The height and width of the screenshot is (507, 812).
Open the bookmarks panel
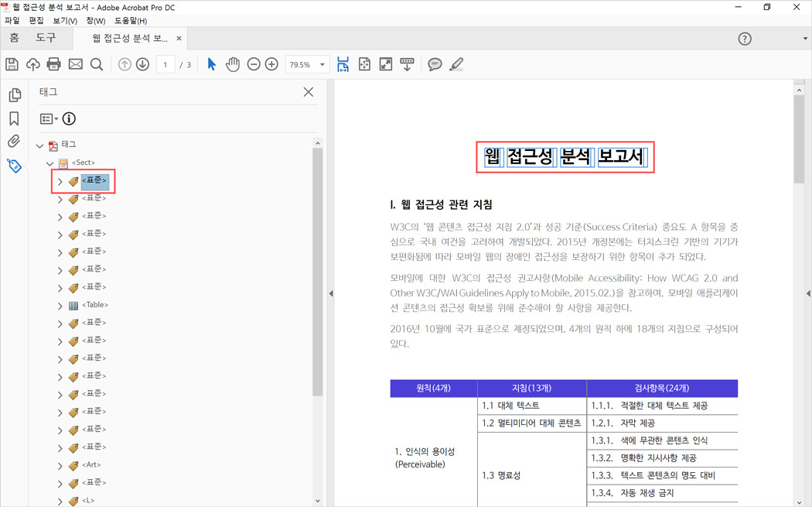[x=14, y=116]
